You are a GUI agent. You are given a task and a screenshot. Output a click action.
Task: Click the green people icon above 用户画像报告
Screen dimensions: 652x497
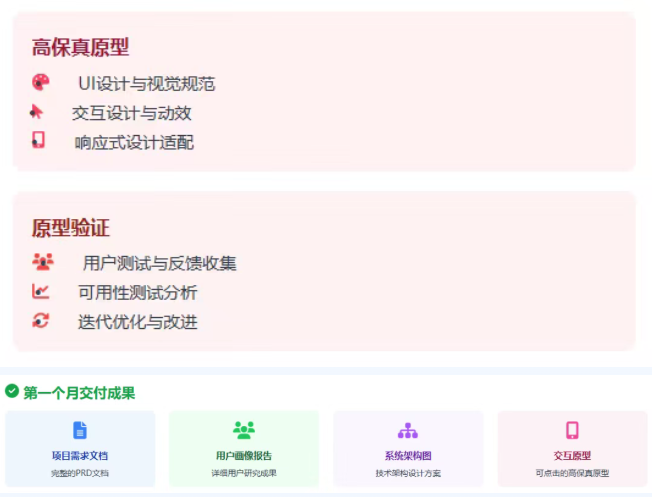point(244,430)
